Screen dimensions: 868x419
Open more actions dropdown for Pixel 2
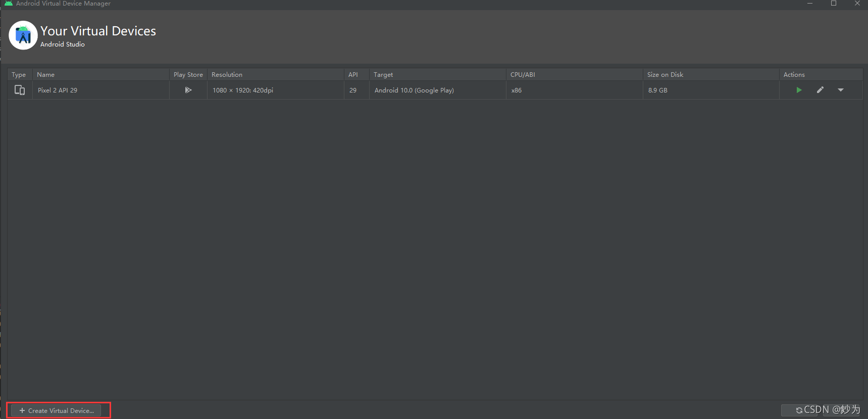coord(841,90)
